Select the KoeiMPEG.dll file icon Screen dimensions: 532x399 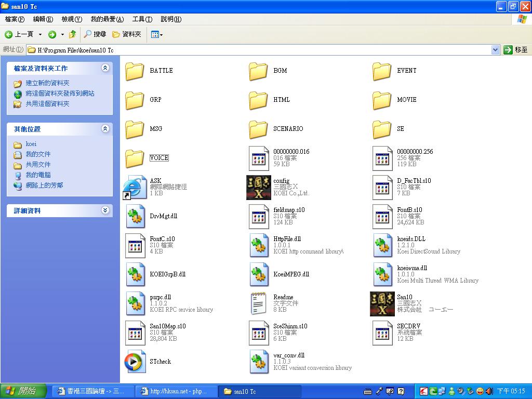(259, 274)
